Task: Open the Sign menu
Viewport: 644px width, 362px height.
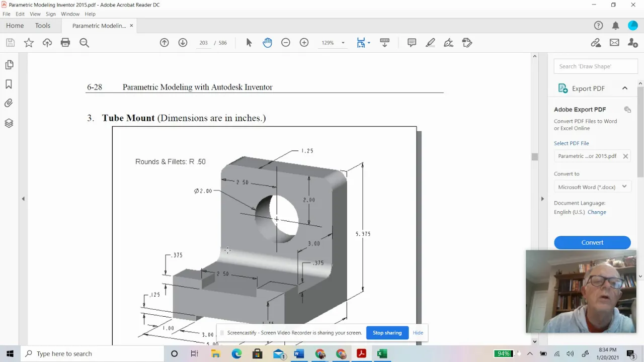Action: point(51,14)
